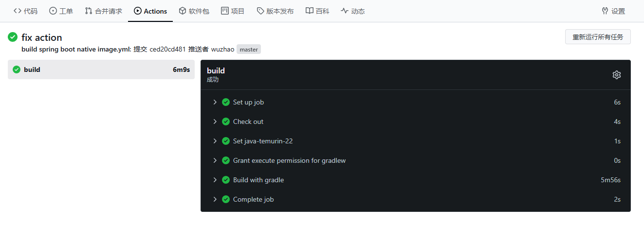Viewport: 644px width, 225px height.
Task: Expand the Set up job step
Action: (416, 102)
